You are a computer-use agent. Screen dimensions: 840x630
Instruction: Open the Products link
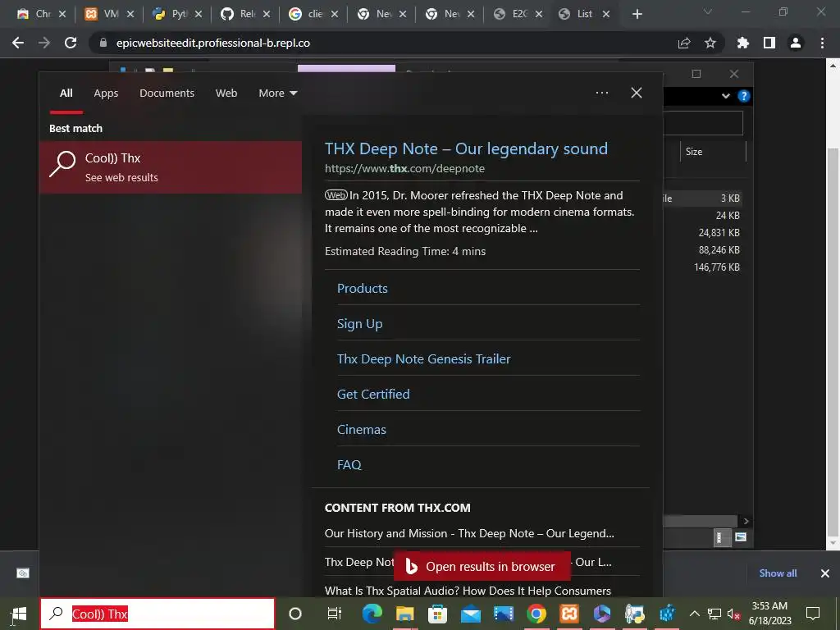362,288
